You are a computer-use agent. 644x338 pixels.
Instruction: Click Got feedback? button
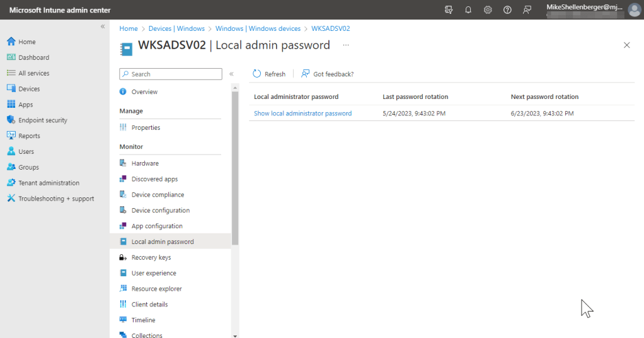327,74
